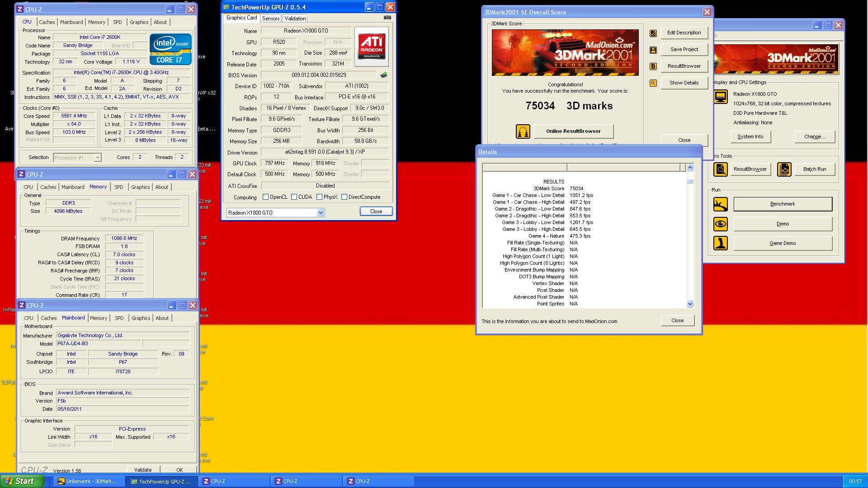868x488 pixels.
Task: Open the Windows Start menu
Action: point(22,481)
